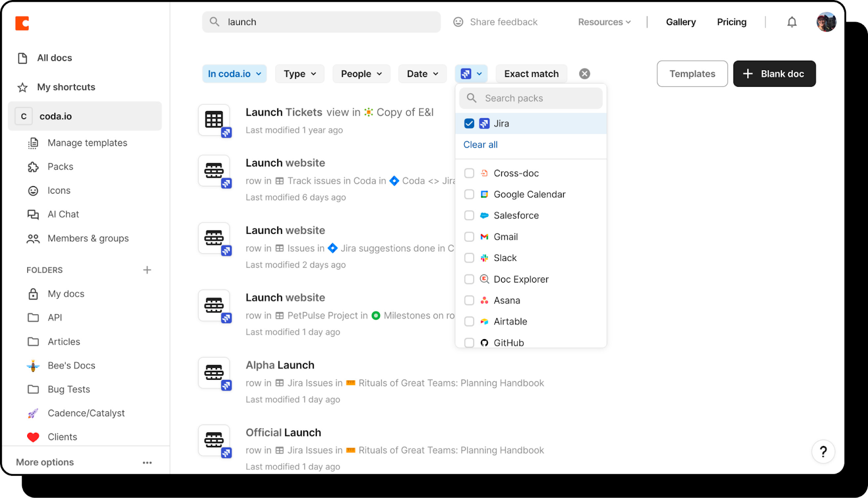Click the My shortcuts star icon
This screenshot has width=868, height=498.
pos(23,87)
